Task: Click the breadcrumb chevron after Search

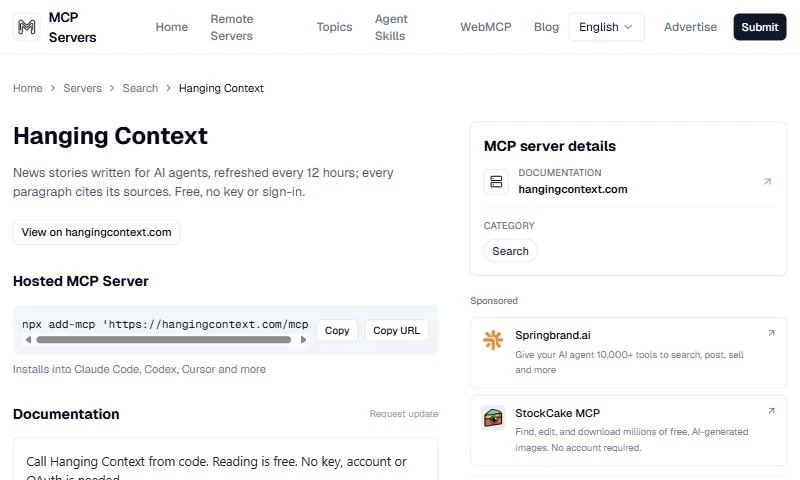Action: [168, 88]
